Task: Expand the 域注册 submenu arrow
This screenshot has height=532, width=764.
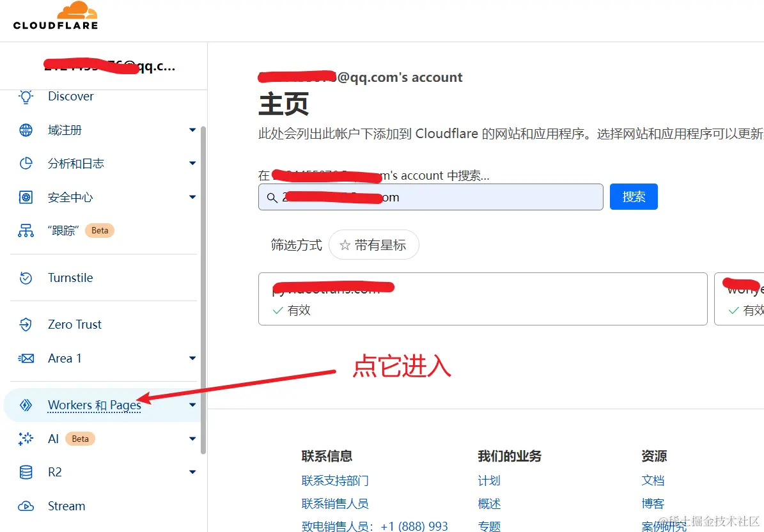Action: click(x=192, y=130)
